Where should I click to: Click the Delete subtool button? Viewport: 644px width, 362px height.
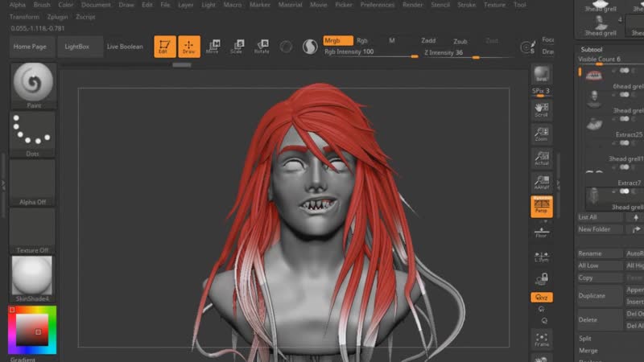(x=600, y=319)
